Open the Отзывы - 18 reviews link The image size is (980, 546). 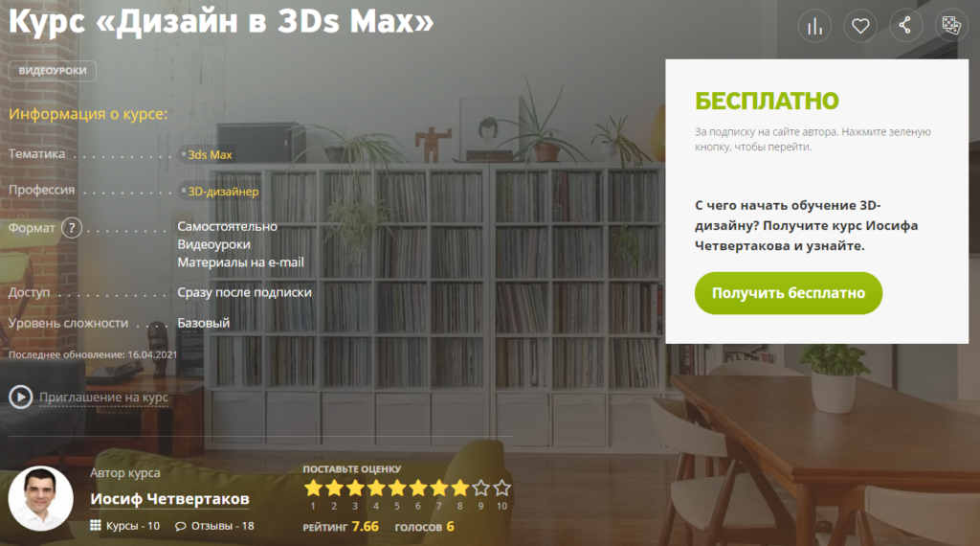(222, 526)
